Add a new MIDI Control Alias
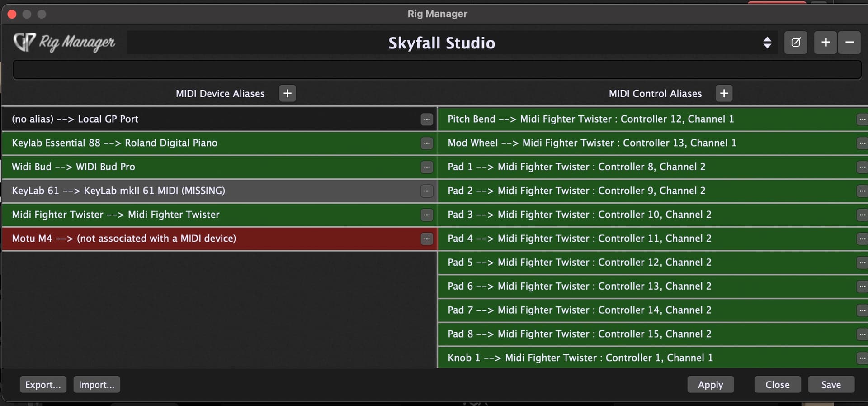868x406 pixels. click(724, 93)
